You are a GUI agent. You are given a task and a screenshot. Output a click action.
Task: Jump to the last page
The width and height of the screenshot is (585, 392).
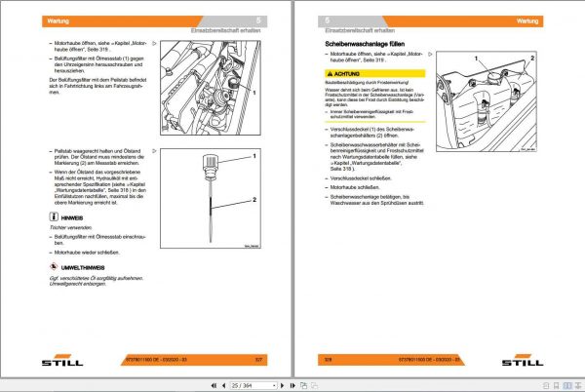point(292,385)
